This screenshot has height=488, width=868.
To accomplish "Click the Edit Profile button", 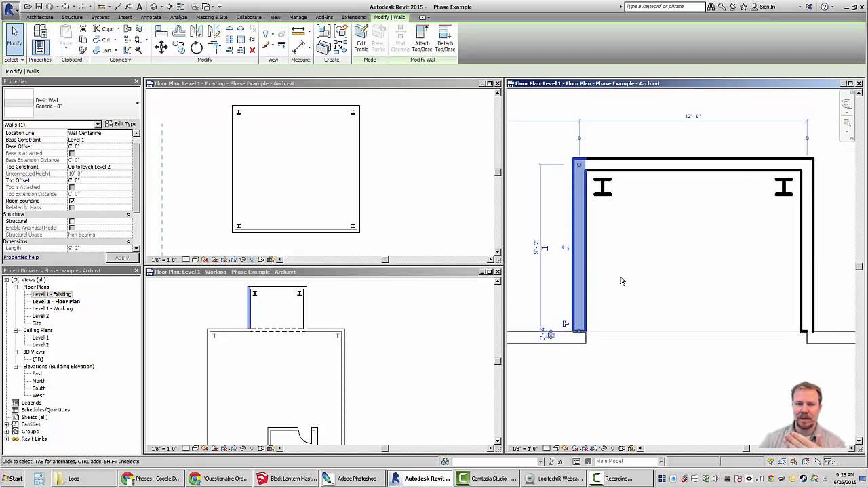I will [x=361, y=39].
